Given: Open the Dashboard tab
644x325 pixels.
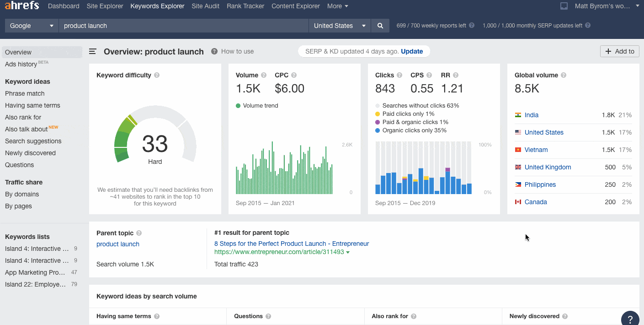Looking at the screenshot, I should coord(64,6).
